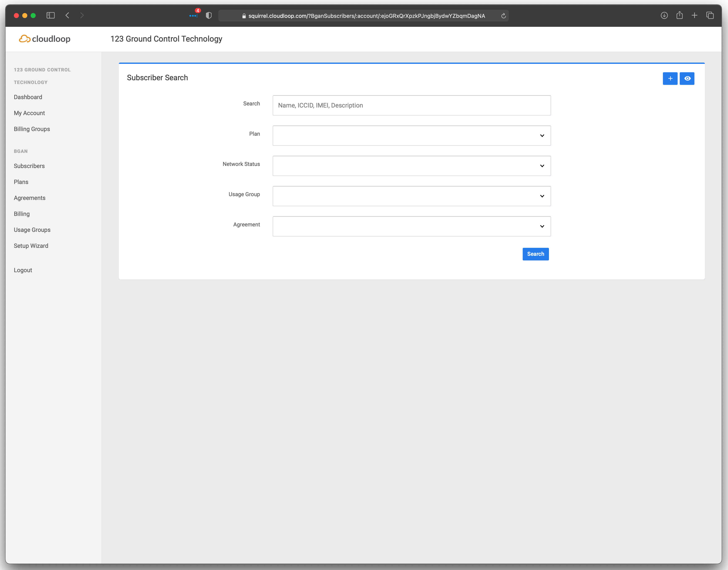Focus the Name, ICCID, IMEI search field

(x=411, y=105)
